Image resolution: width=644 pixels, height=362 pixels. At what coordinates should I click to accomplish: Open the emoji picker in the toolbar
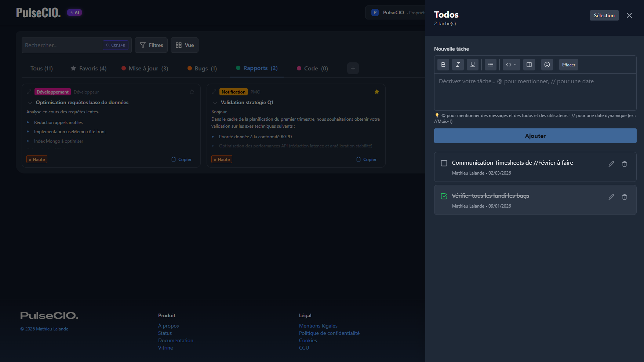pos(547,65)
